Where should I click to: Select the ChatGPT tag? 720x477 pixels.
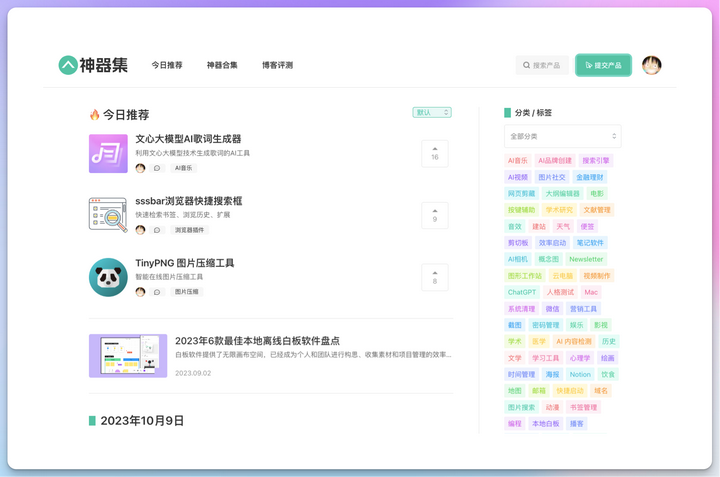click(522, 292)
